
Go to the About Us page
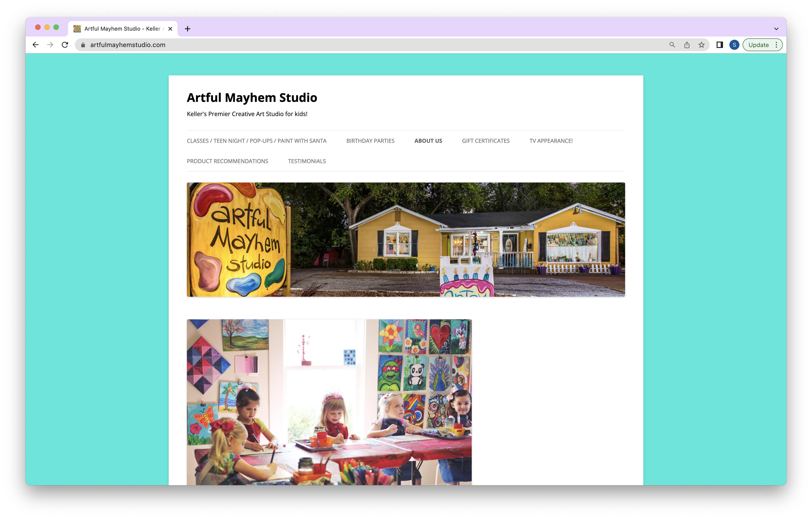[428, 141]
